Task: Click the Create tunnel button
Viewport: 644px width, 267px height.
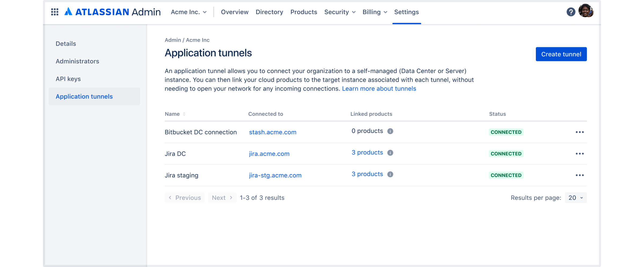Action: (561, 54)
